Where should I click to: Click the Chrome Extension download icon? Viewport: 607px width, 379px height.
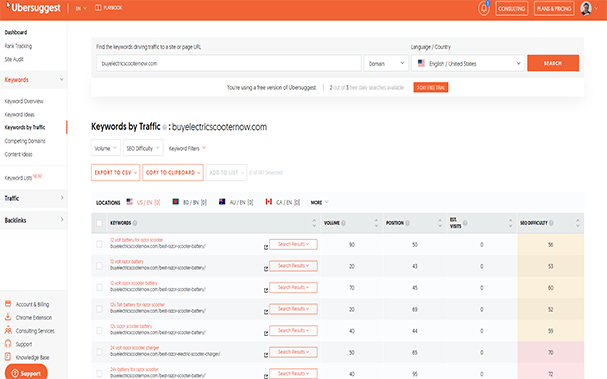point(8,317)
